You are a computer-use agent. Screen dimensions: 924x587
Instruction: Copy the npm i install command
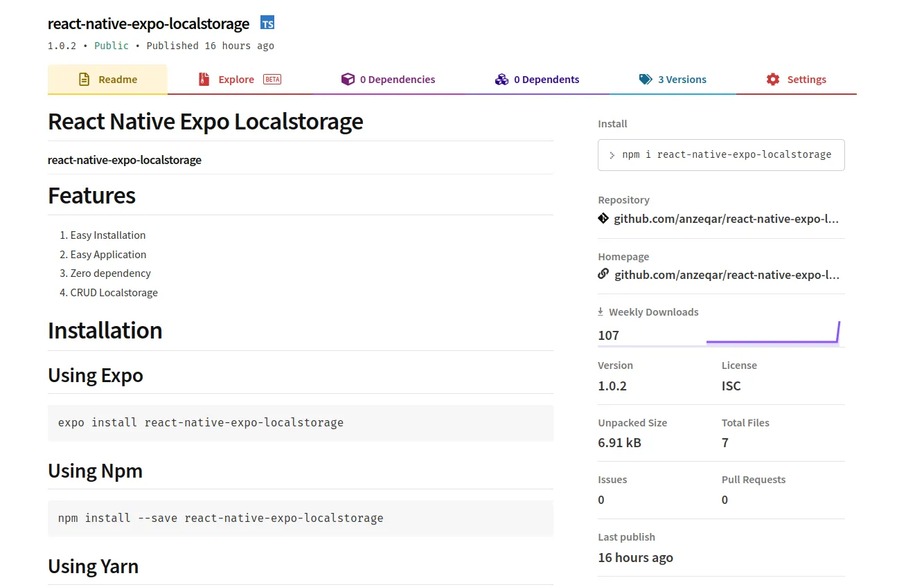coord(721,155)
